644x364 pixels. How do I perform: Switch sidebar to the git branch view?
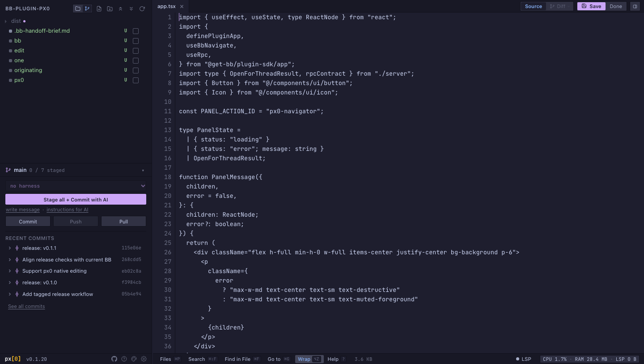87,9
